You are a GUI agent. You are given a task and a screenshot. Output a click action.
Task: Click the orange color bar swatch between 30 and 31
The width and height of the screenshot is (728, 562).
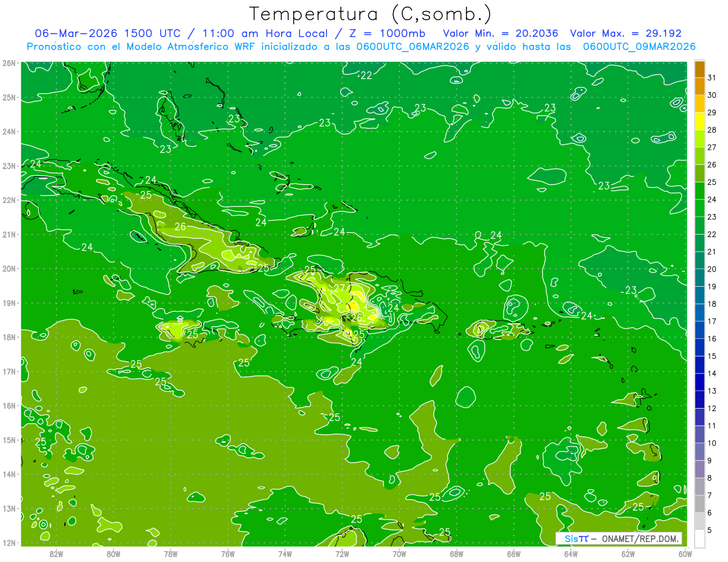(699, 86)
